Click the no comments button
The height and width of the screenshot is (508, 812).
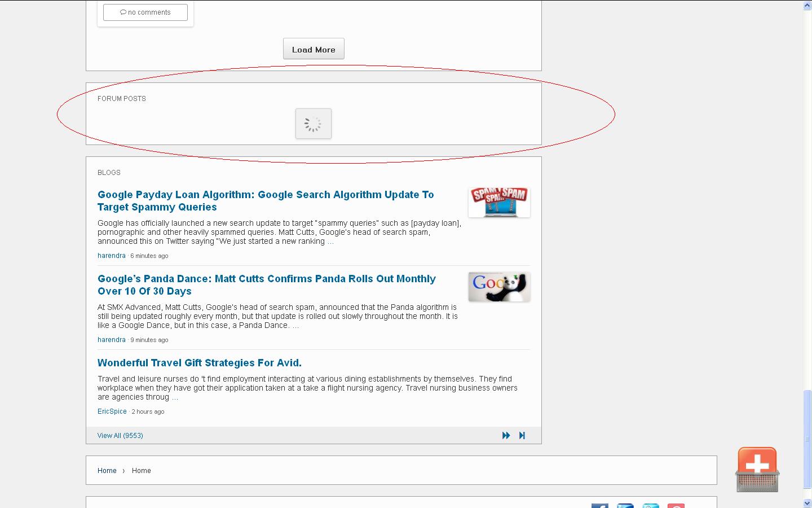point(145,12)
